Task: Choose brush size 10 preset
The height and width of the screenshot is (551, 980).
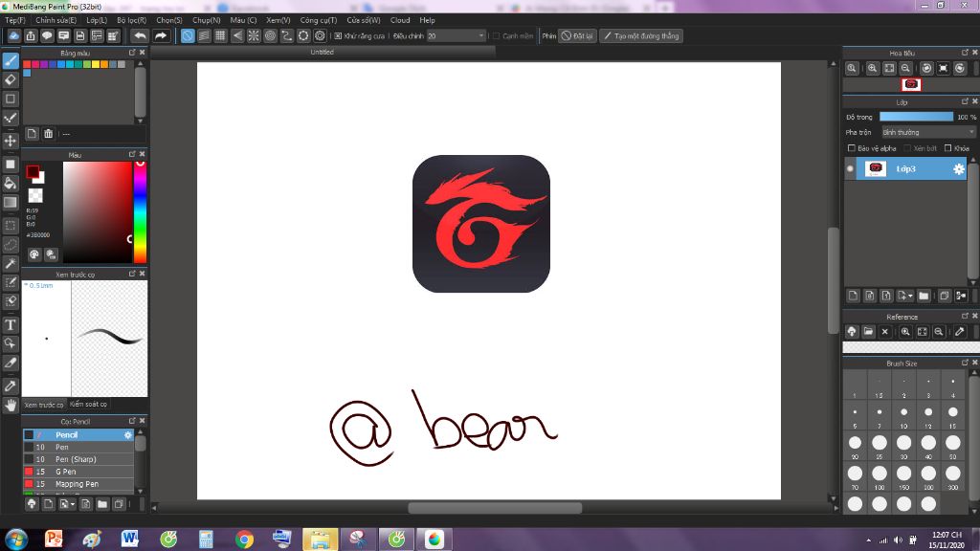Action: (x=903, y=415)
